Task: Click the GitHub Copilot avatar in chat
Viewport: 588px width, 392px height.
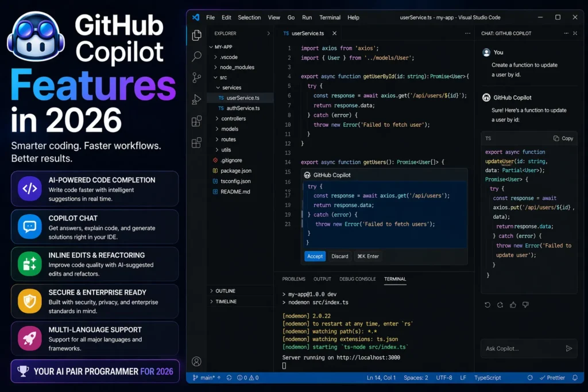Action: (x=486, y=98)
